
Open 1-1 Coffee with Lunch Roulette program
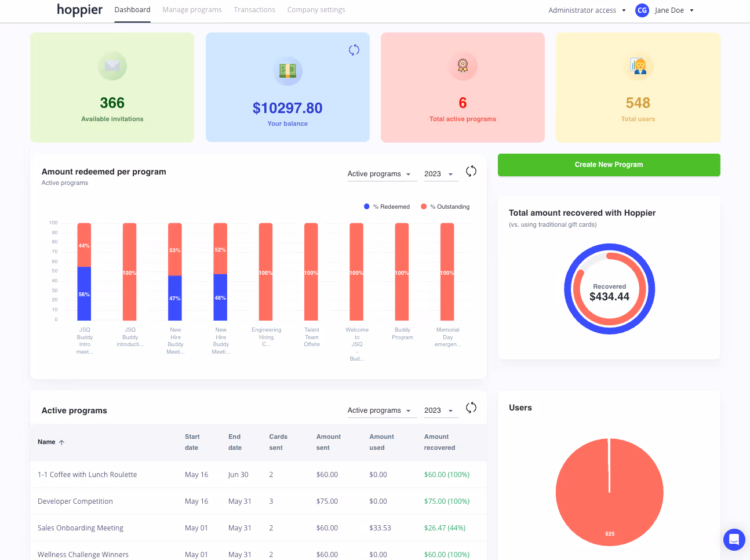point(259,475)
